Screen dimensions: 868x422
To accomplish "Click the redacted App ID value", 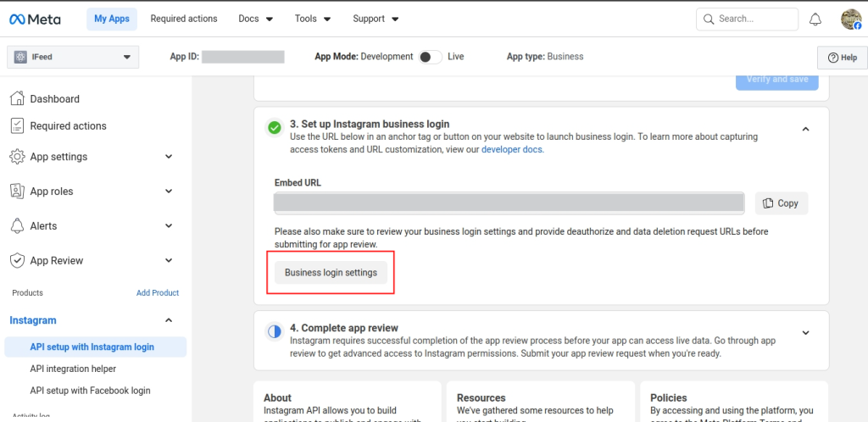I will coord(243,57).
